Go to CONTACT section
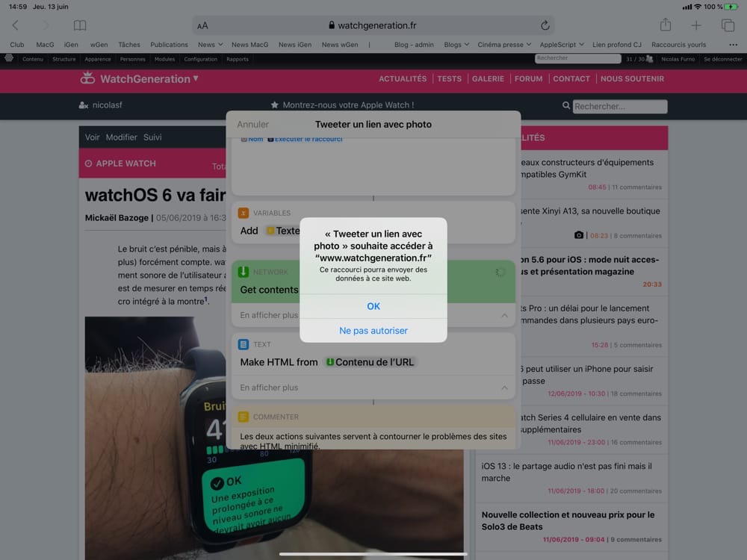 point(571,78)
